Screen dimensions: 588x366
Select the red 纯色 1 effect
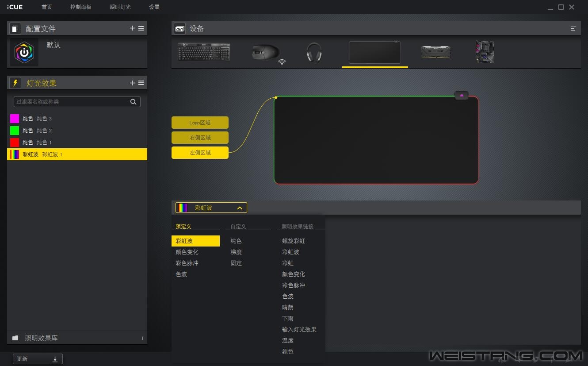point(77,143)
